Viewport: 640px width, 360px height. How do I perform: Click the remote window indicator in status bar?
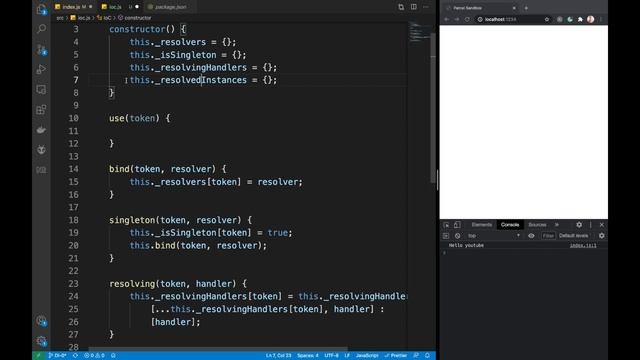pyautogui.click(x=39, y=356)
